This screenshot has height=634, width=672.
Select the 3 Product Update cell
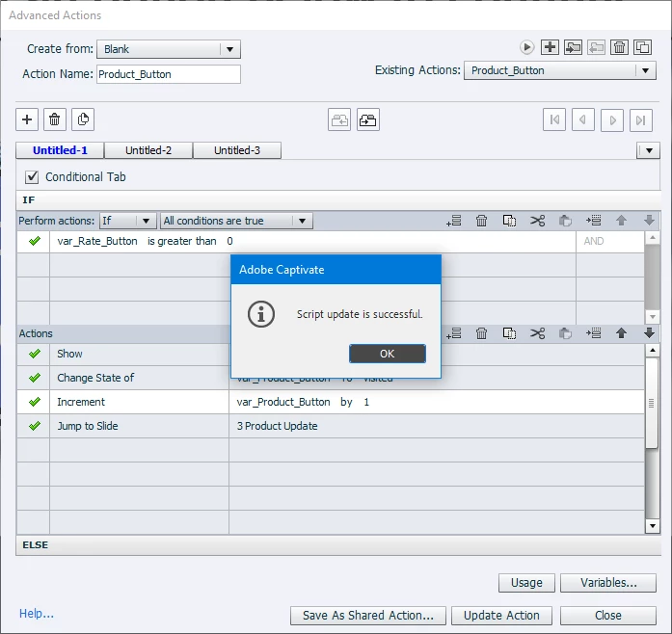pos(437,426)
